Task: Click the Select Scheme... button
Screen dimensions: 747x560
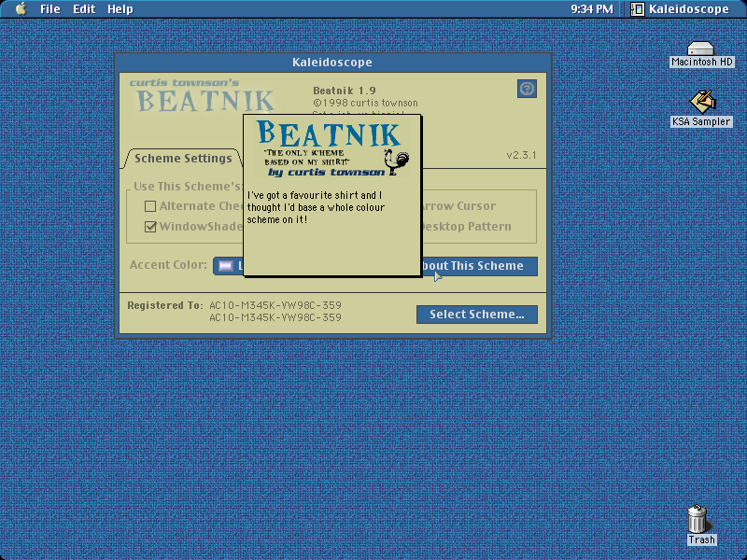Action: 477,315
